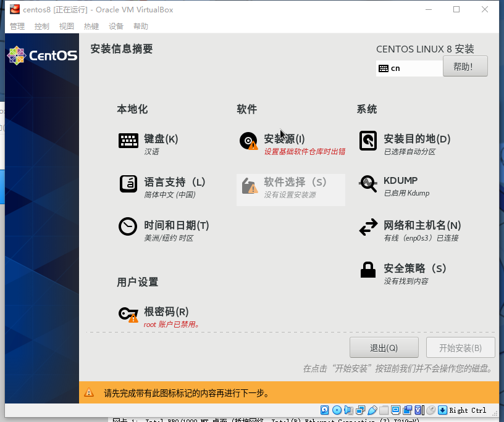Click the VirtualBox window title icon
The image size is (504, 422).
[x=14, y=9]
